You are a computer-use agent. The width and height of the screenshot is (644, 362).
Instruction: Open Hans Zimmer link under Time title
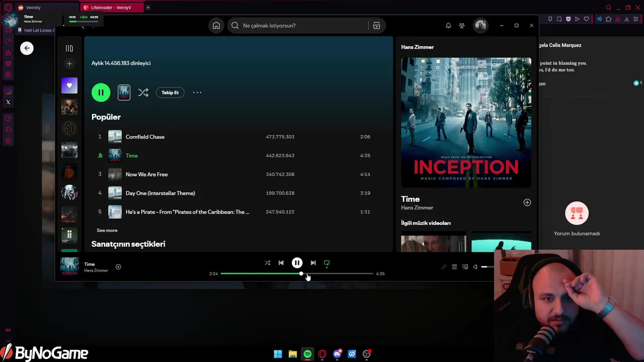[417, 208]
